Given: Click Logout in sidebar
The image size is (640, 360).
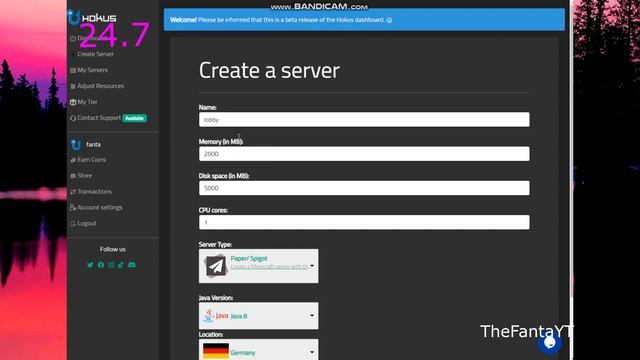Looking at the screenshot, I should click(87, 223).
